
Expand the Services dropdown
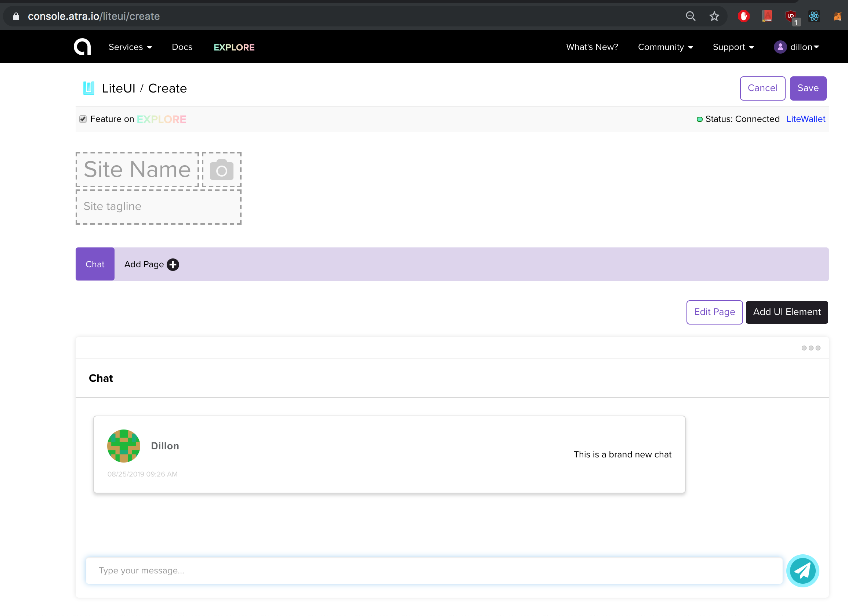coord(130,47)
